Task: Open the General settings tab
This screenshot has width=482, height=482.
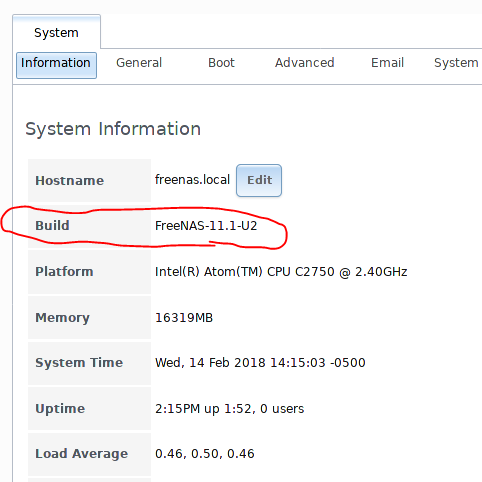Action: tap(139, 63)
